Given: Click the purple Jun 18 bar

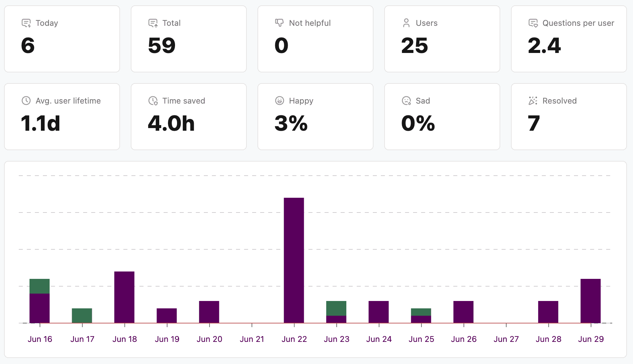Looking at the screenshot, I should (x=124, y=297).
